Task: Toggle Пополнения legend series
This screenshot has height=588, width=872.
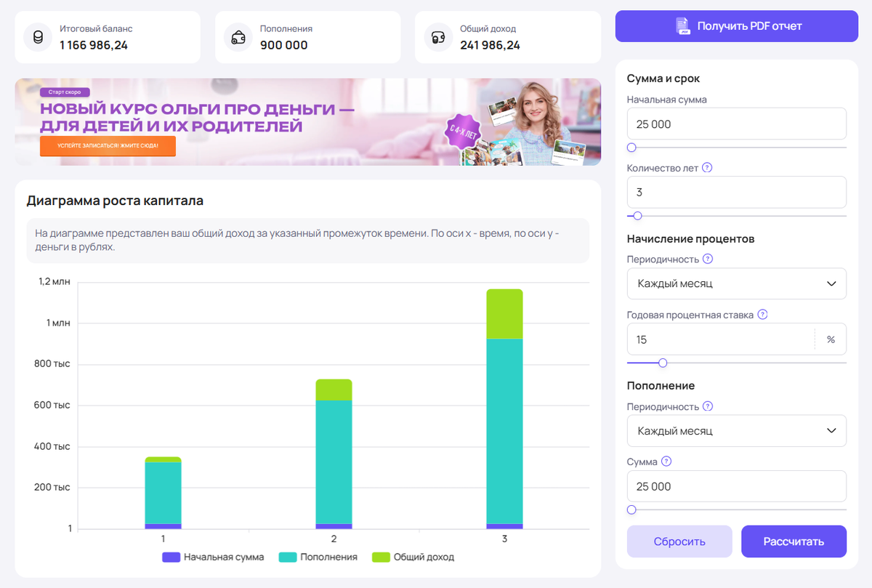Action: [318, 557]
